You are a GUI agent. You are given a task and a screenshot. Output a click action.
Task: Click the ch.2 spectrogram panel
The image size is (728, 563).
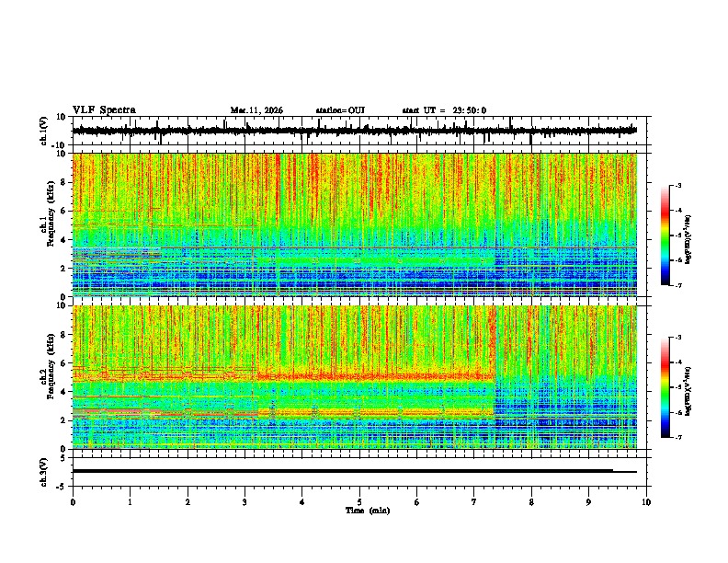355,377
